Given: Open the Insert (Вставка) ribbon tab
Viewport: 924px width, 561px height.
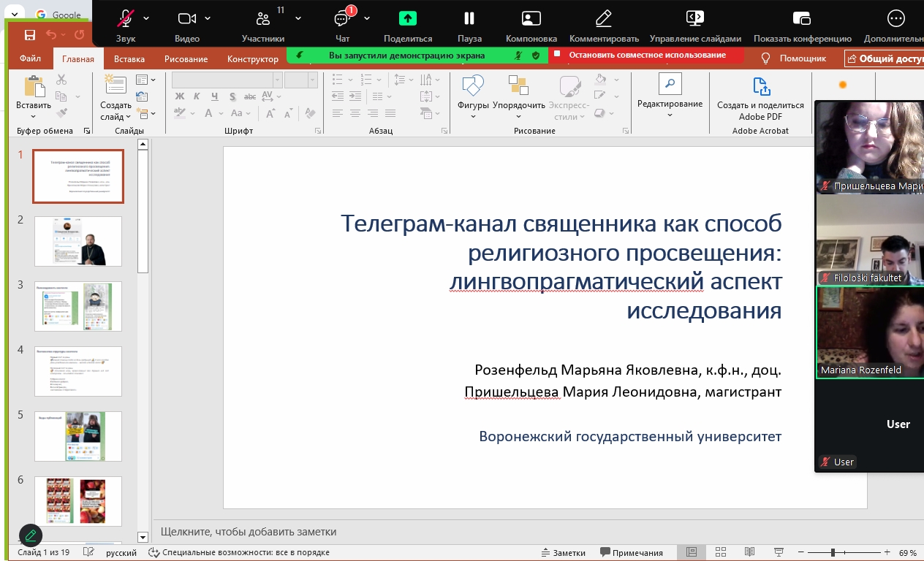Looking at the screenshot, I should (x=129, y=58).
